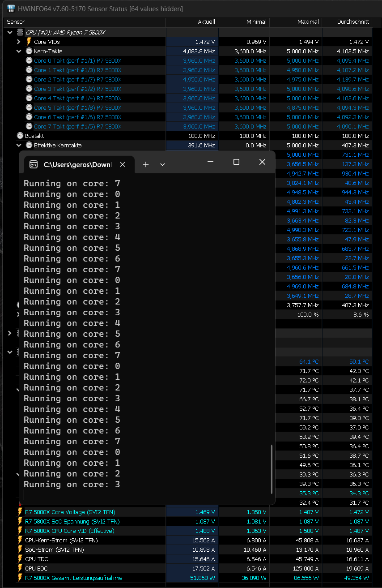Click the 391.6 MHz Effektive Kerntakte value
This screenshot has width=382, height=588.
(202, 145)
